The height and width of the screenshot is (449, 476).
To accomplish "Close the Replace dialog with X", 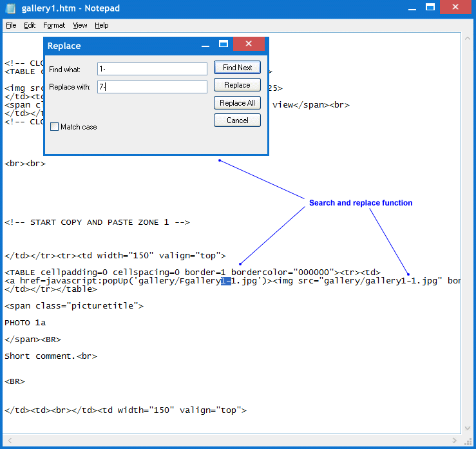I will click(x=249, y=44).
